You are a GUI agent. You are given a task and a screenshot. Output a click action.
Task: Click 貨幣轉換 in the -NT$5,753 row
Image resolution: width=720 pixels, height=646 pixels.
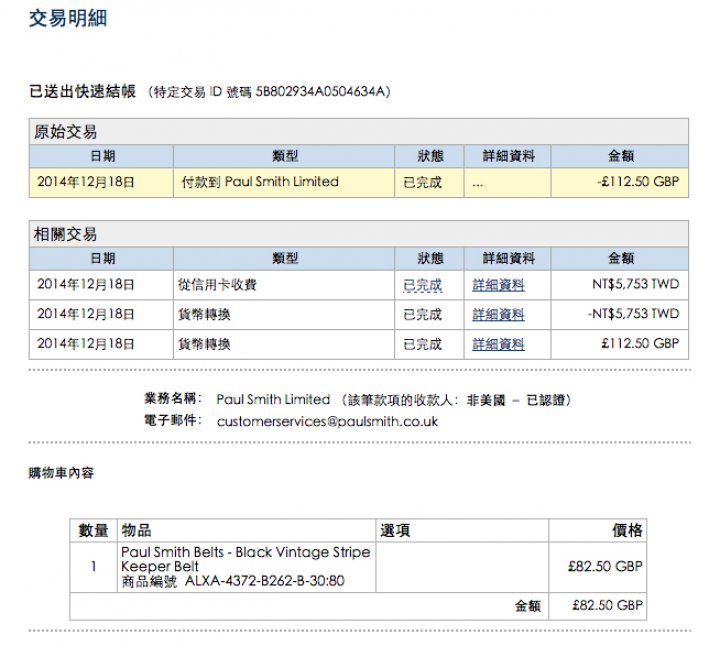204,315
